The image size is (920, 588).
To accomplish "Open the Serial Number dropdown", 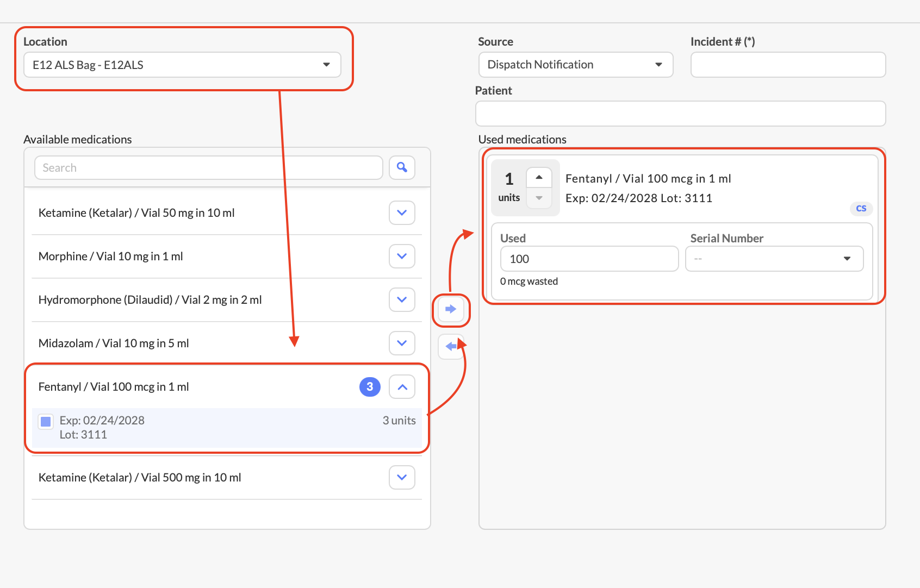I will (774, 259).
